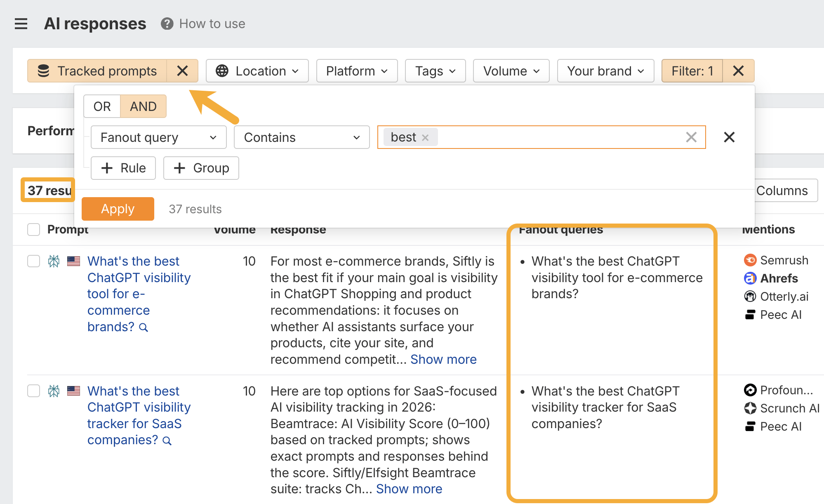Tick the select-all checkbox in table header
824x504 pixels.
coord(33,229)
